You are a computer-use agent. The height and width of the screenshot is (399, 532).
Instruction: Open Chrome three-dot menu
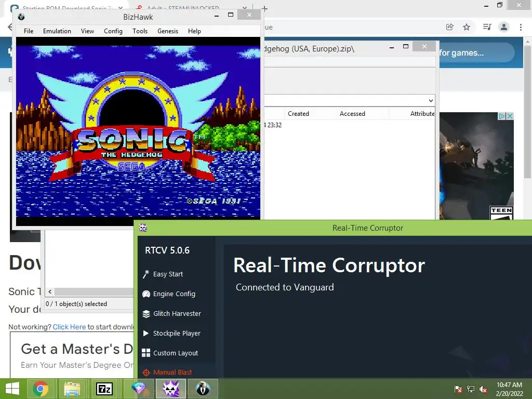click(x=521, y=27)
